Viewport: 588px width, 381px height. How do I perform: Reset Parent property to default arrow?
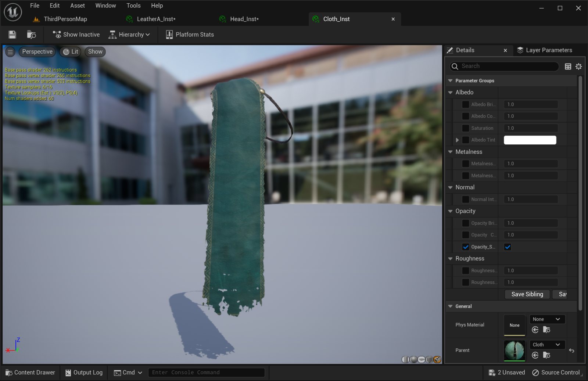click(571, 351)
